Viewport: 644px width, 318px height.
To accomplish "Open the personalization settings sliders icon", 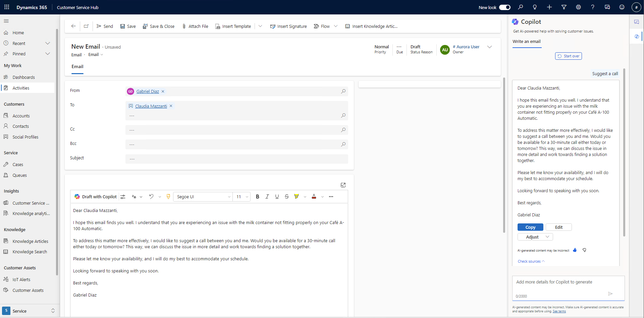I will click(123, 197).
